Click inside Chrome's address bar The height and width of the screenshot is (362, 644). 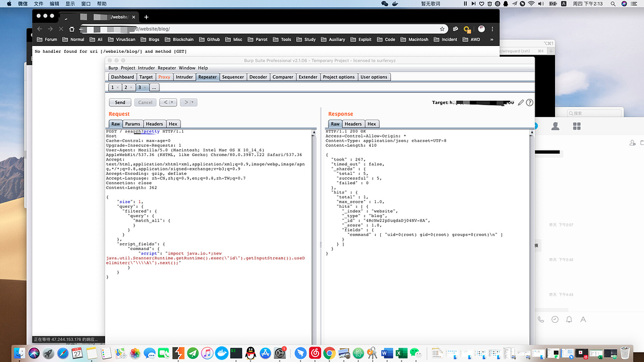(x=187, y=29)
